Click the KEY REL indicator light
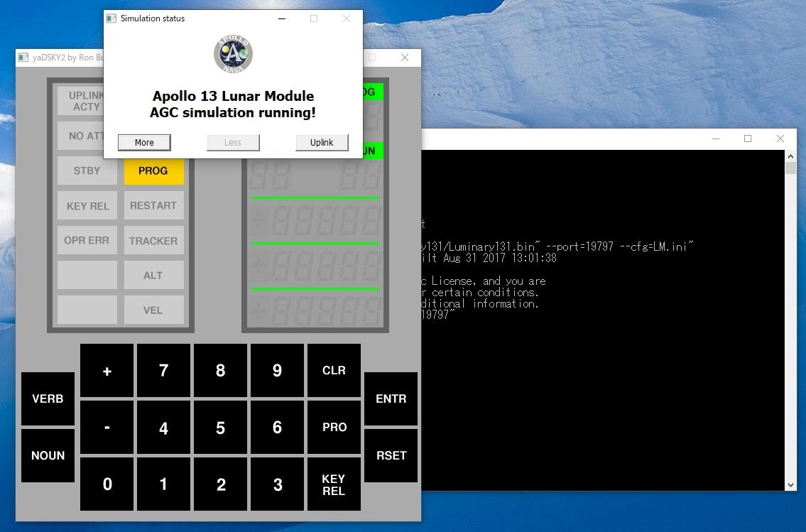The image size is (806, 532). click(x=87, y=205)
